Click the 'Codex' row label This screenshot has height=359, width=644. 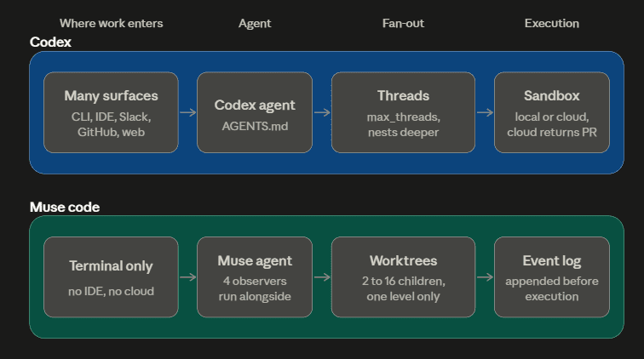point(50,42)
